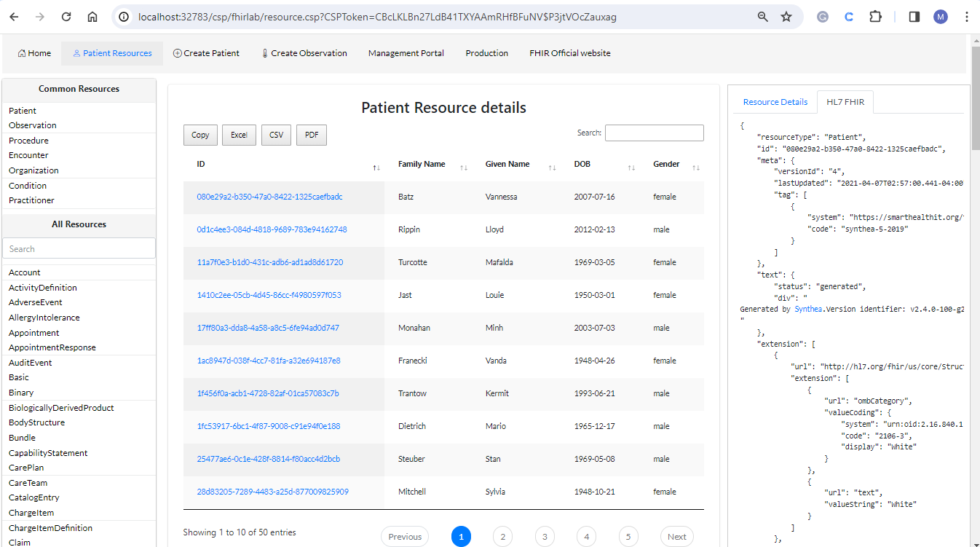Open browser zoom magnifier icon

pyautogui.click(x=763, y=17)
